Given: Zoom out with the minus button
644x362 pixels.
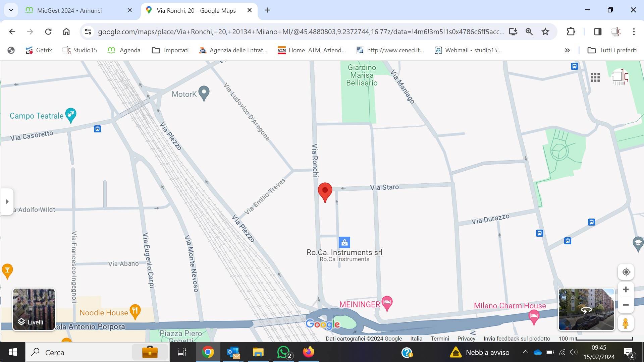Looking at the screenshot, I should (x=626, y=305).
